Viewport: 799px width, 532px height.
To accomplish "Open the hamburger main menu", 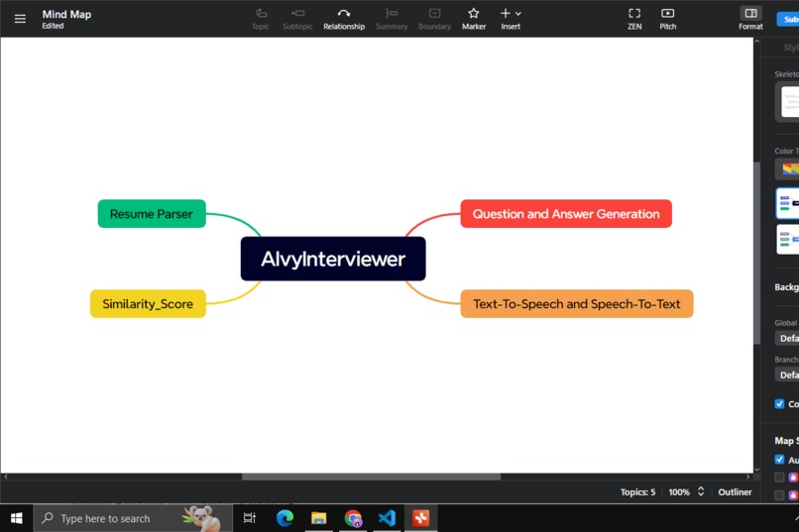I will [x=20, y=19].
